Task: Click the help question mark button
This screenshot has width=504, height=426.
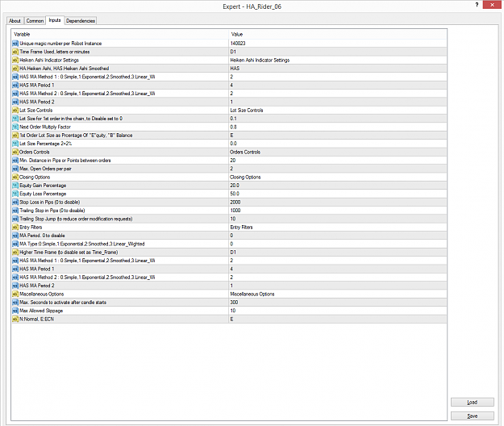Action: point(477,5)
